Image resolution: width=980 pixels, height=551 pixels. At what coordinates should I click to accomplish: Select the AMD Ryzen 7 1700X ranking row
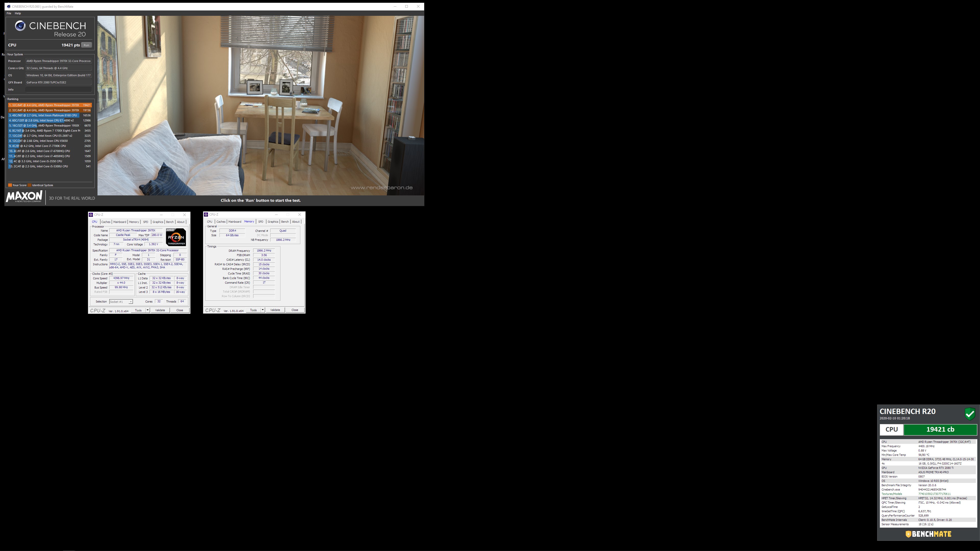tap(50, 130)
